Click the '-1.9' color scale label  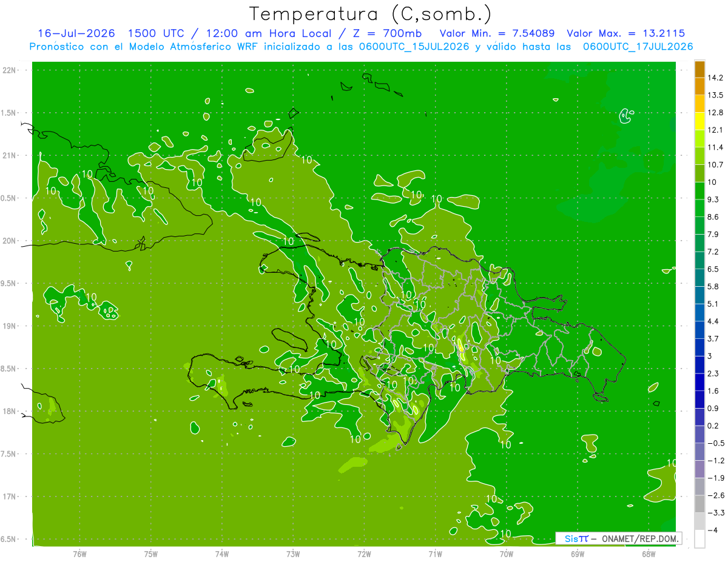[x=716, y=478]
